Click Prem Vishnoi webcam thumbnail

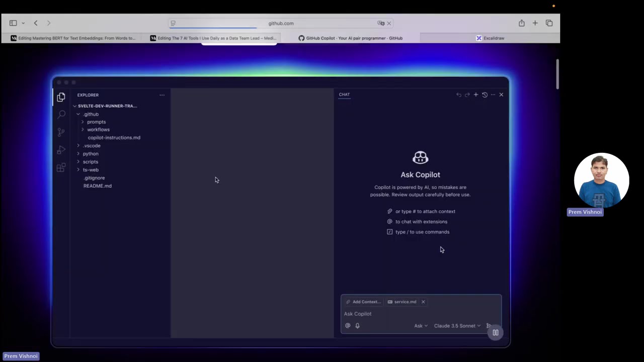pos(601,180)
